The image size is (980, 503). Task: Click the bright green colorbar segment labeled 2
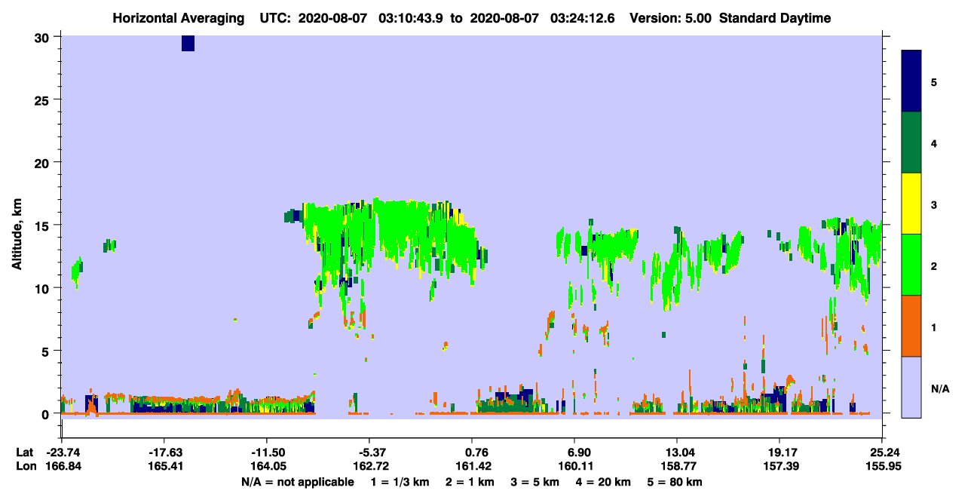tap(911, 265)
